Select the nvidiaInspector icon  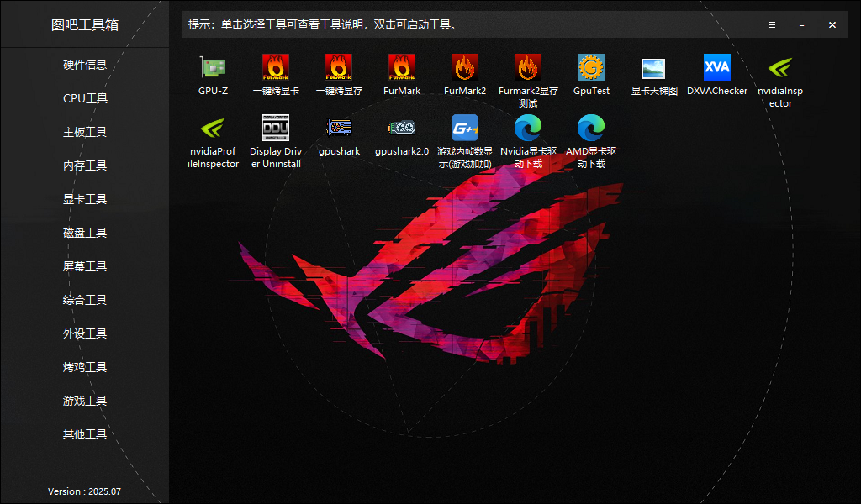(x=779, y=67)
